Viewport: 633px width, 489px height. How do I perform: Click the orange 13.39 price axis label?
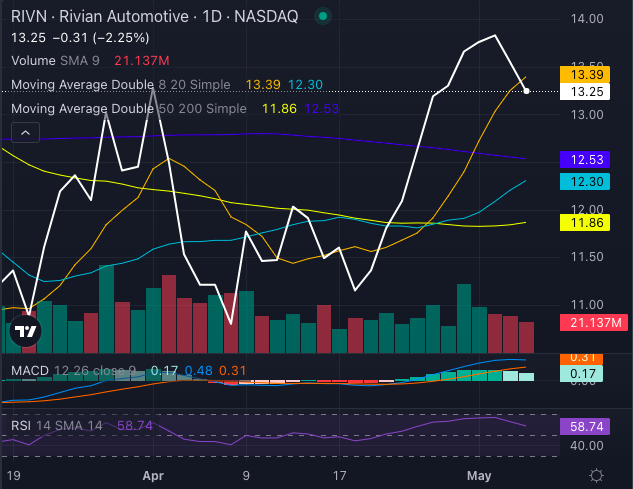[585, 75]
